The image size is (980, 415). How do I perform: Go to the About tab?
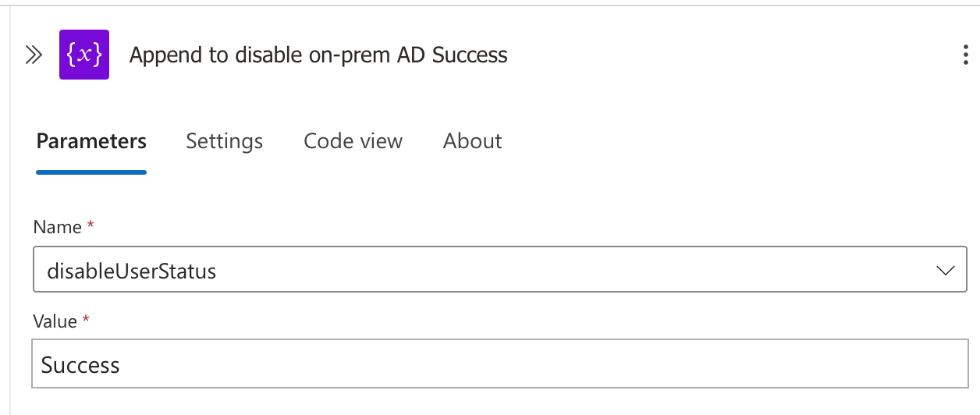(x=472, y=141)
